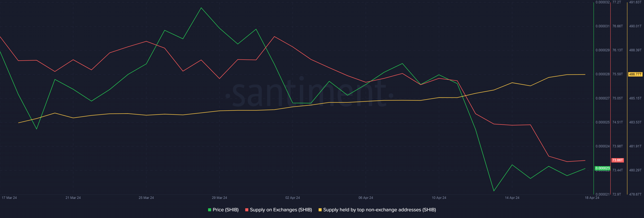Click the 18 Apr 24 date label
The image size is (644, 218).
tap(592, 198)
